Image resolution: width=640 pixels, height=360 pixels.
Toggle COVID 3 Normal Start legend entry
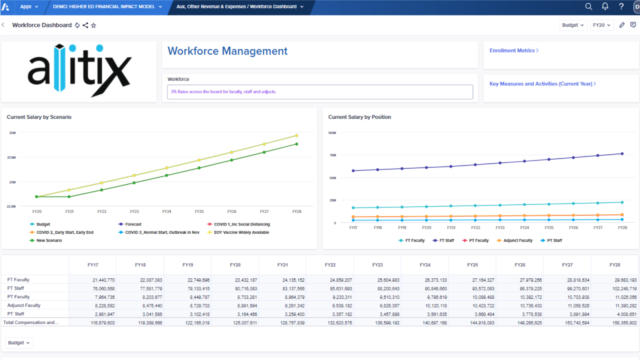click(159, 233)
